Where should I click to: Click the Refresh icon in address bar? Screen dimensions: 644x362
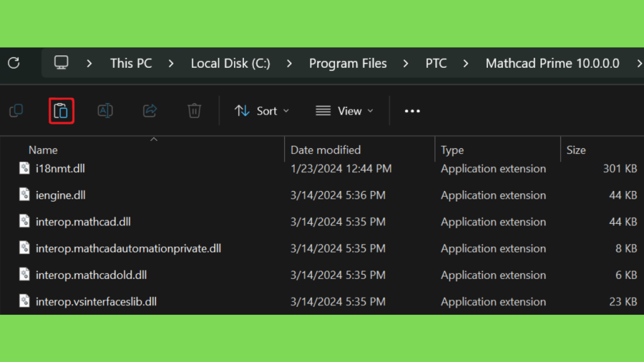point(14,63)
